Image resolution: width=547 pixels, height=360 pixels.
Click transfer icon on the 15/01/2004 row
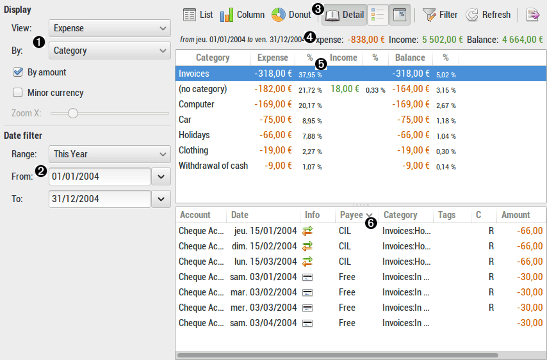(307, 231)
